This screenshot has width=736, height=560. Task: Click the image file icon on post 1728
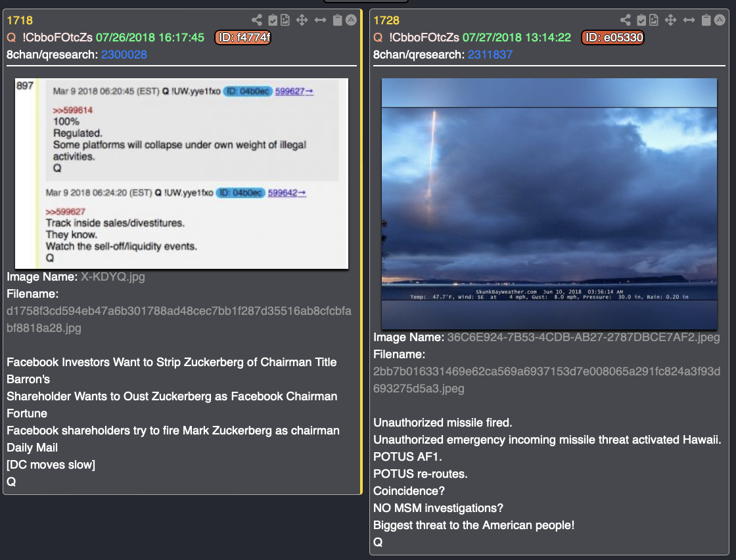pos(653,20)
